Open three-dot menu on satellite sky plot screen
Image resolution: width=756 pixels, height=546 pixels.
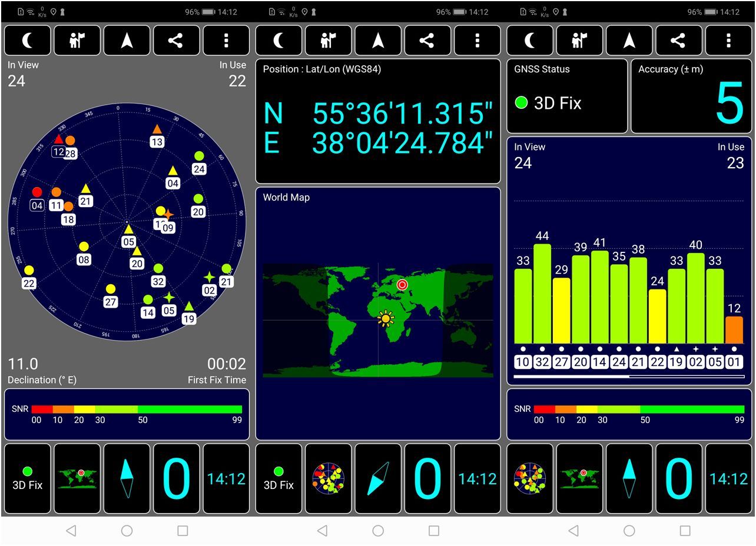click(x=226, y=41)
